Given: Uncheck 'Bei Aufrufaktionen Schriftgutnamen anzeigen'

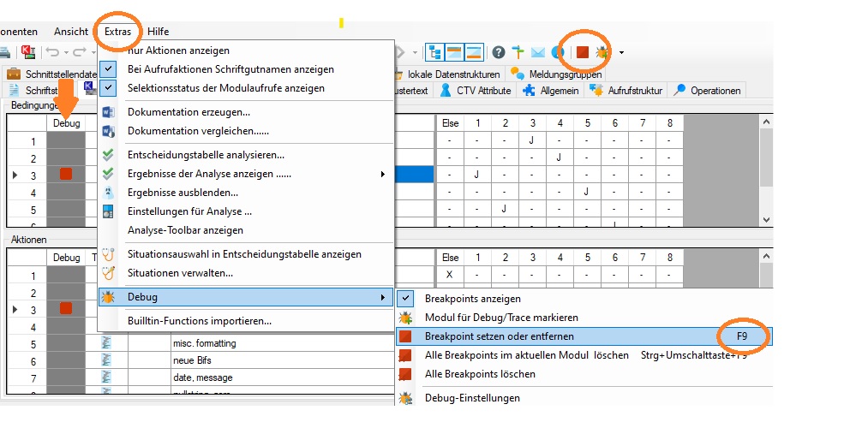Looking at the screenshot, I should pos(109,69).
